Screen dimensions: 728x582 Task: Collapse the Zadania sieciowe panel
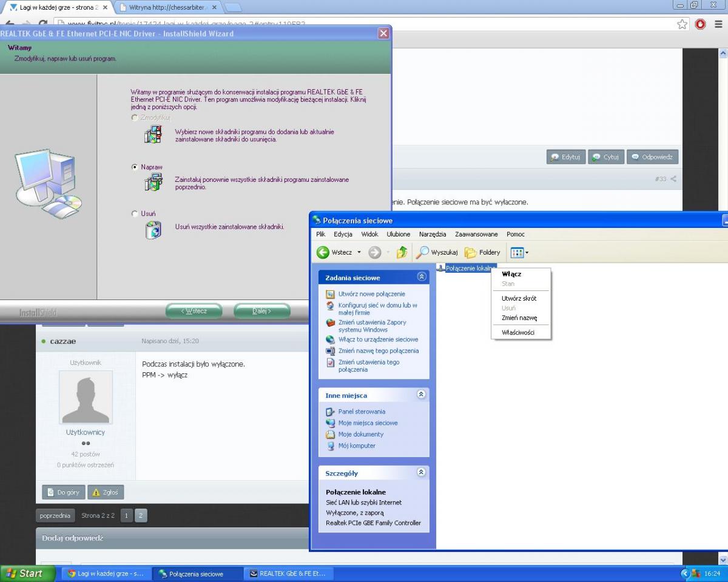point(422,277)
